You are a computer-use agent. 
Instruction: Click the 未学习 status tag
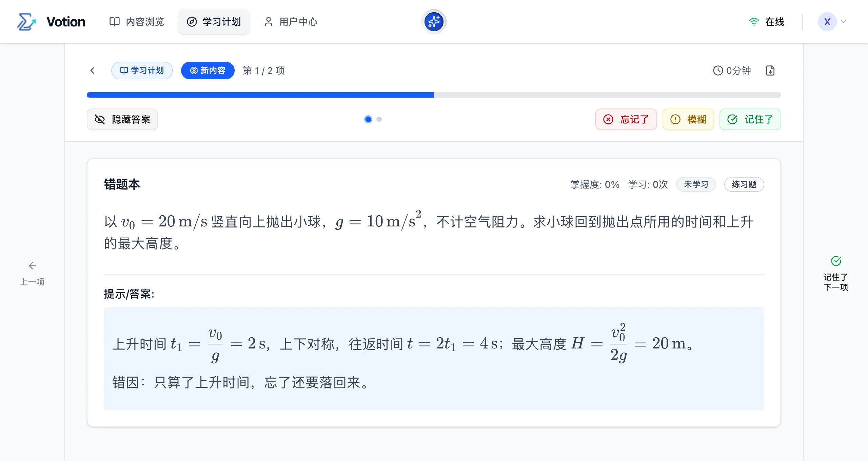[696, 184]
